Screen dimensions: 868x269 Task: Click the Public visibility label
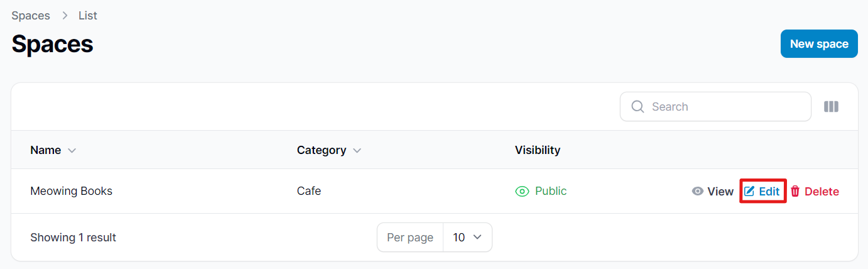[551, 191]
